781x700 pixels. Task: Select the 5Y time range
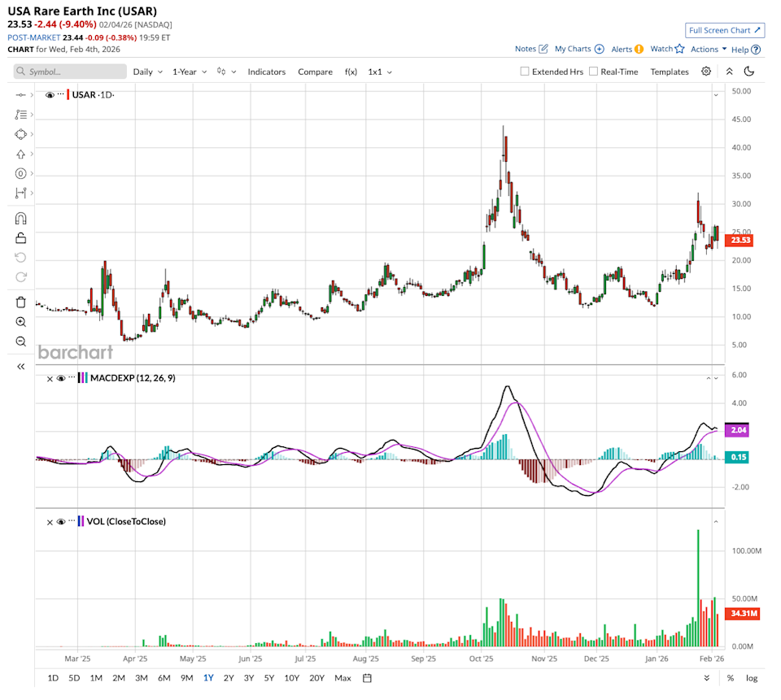coord(269,678)
